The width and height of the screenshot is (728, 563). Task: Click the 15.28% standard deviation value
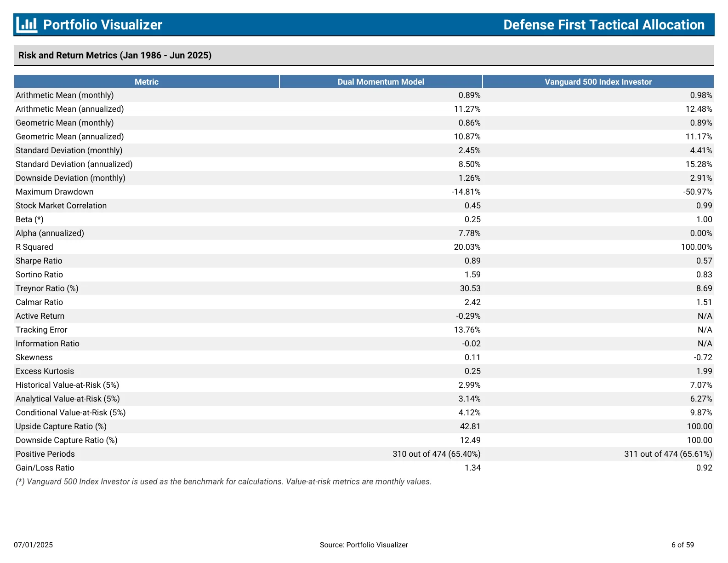(x=699, y=164)
